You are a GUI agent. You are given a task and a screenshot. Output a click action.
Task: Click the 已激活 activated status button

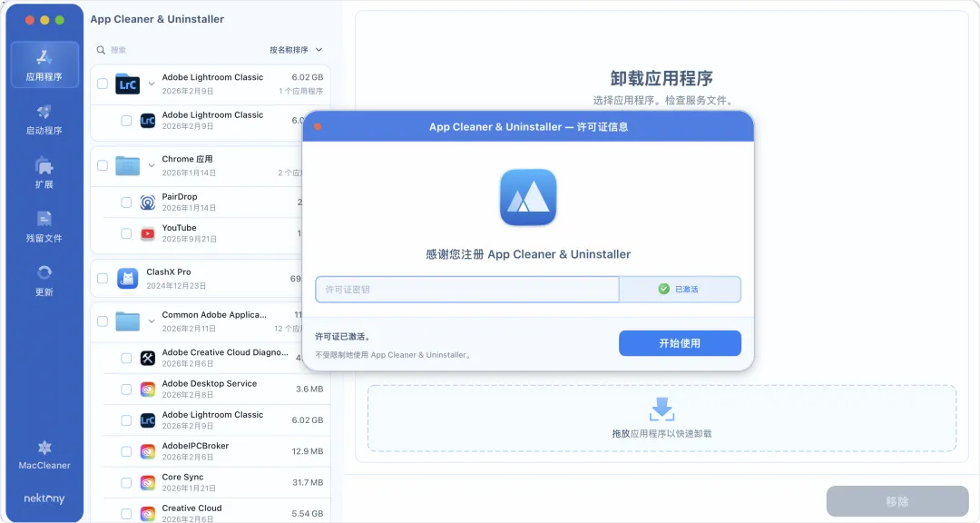click(x=680, y=290)
